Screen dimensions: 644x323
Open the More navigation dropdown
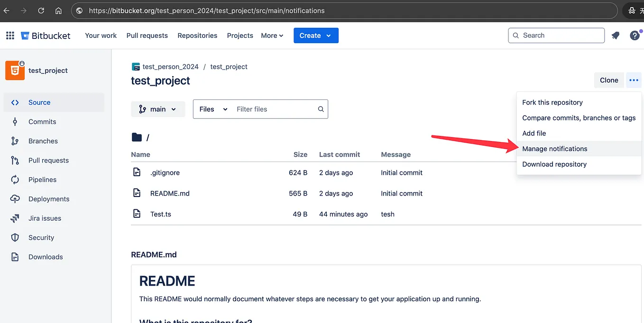(x=272, y=35)
